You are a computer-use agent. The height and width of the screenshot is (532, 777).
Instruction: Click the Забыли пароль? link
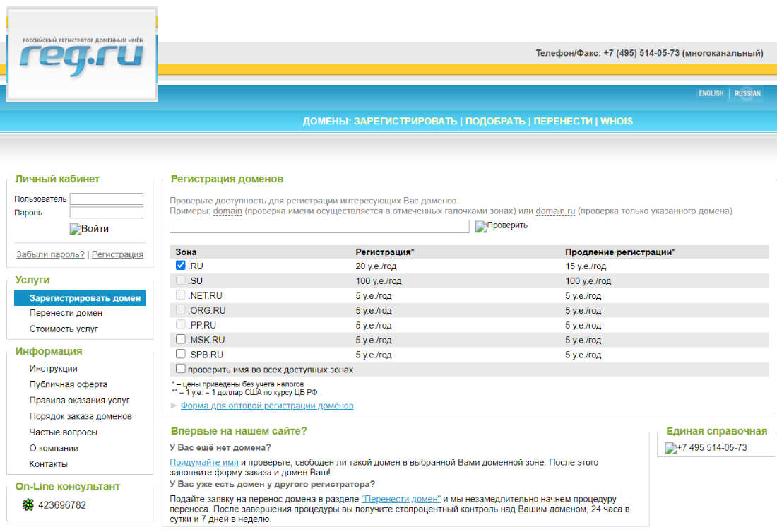pos(50,254)
